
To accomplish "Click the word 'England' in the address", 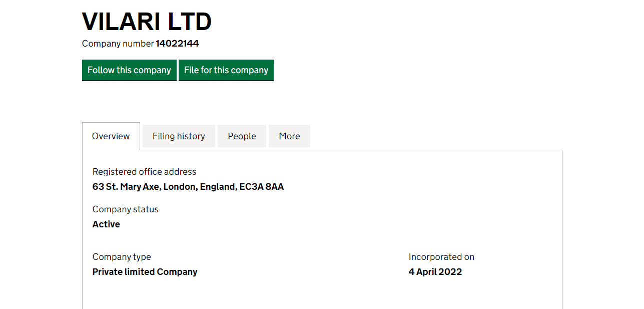I will [x=218, y=187].
